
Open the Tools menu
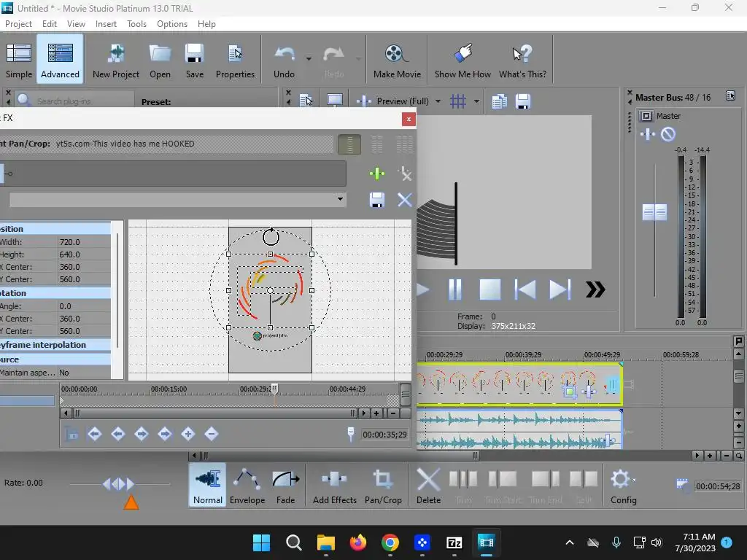click(x=136, y=24)
